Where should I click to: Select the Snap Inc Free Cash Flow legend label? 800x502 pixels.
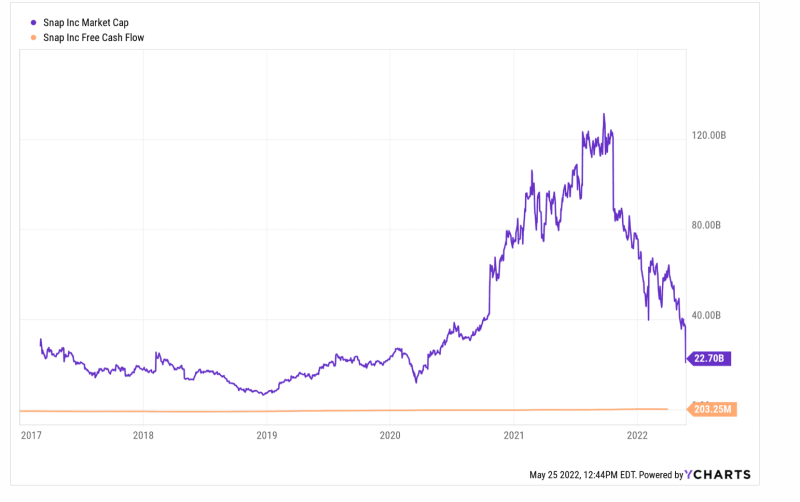click(x=93, y=37)
